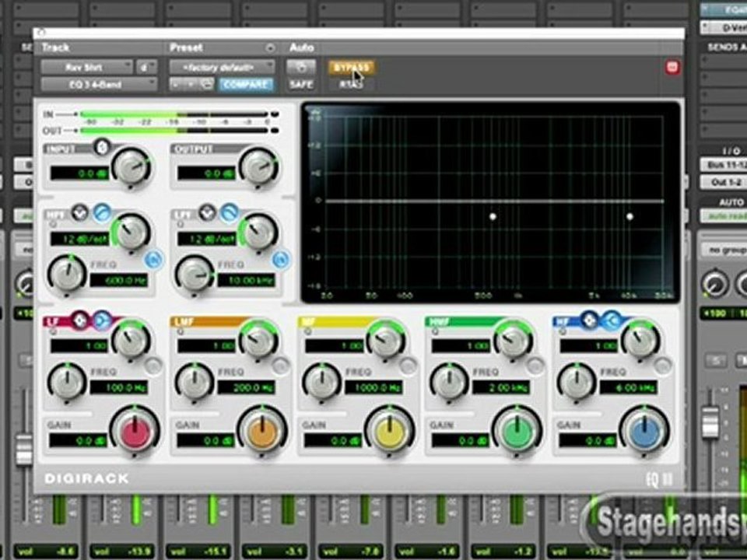Toggle the HPF band enable button

pos(153,260)
